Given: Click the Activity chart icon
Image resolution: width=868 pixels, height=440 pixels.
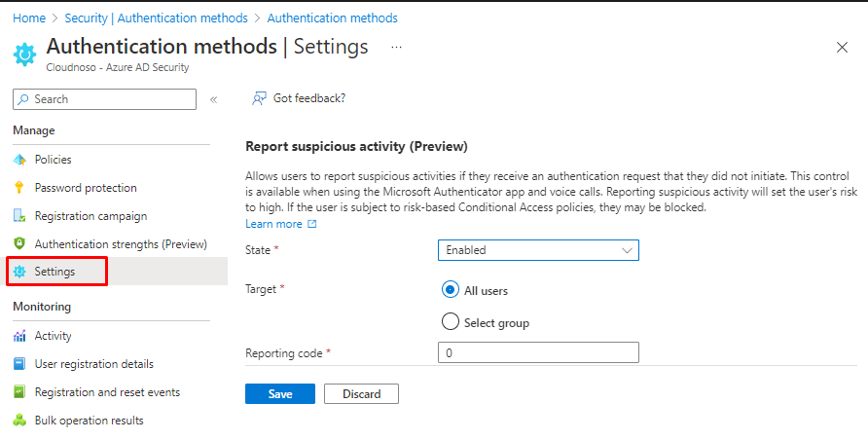Looking at the screenshot, I should click(x=19, y=336).
